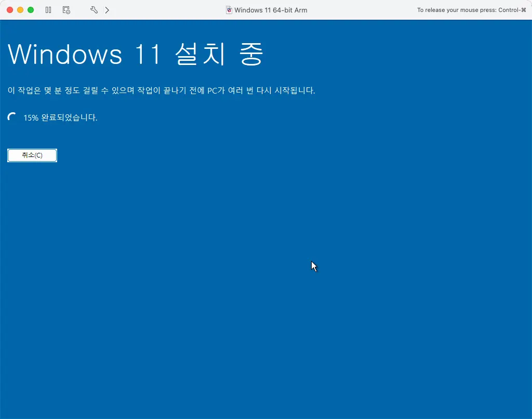The image size is (532, 419).
Task: Click the spinning progress indicator
Action: [x=12, y=117]
